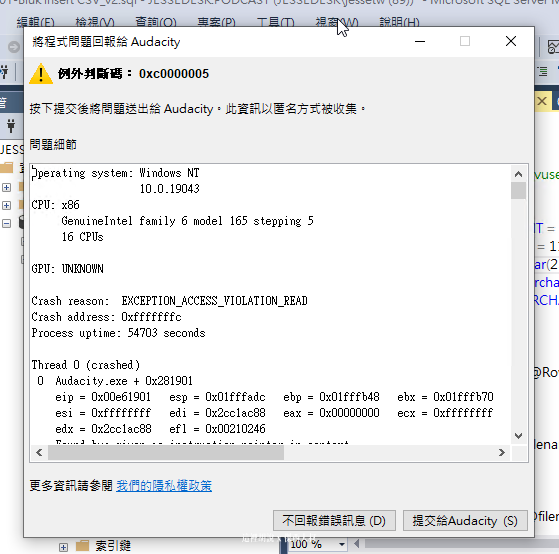Click the horizontal scrollbar thumb in details box

[166, 453]
